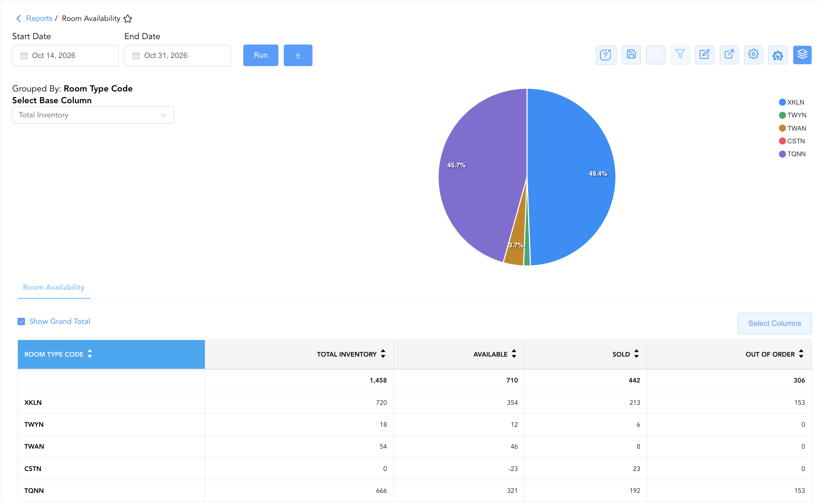Image resolution: width=820 pixels, height=504 pixels.
Task: Click the back chevron beside Reports
Action: click(x=19, y=19)
